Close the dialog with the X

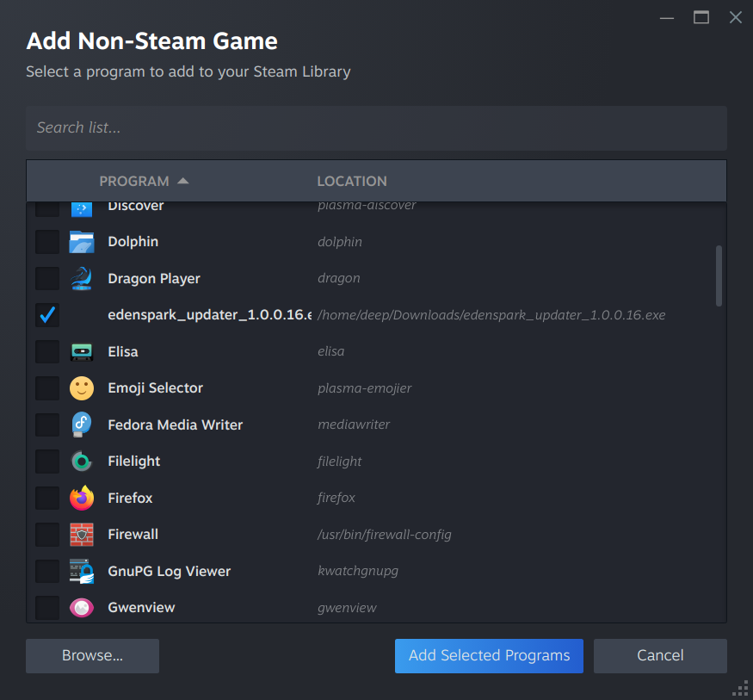pyautogui.click(x=735, y=18)
